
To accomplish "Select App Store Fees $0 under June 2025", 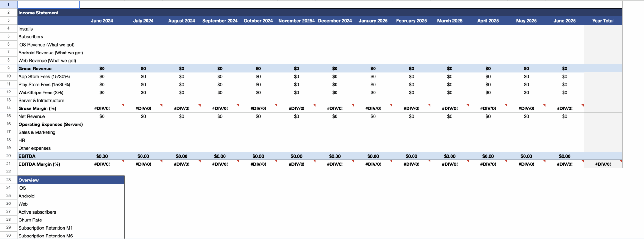I will tap(564, 76).
